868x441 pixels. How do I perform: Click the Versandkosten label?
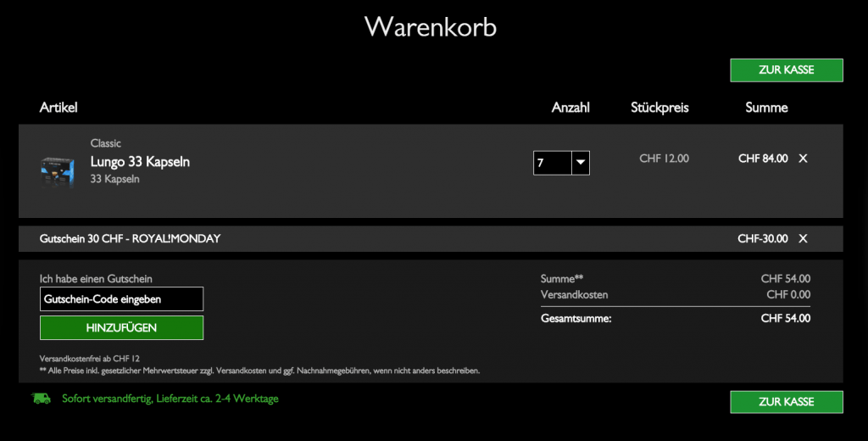tap(574, 295)
